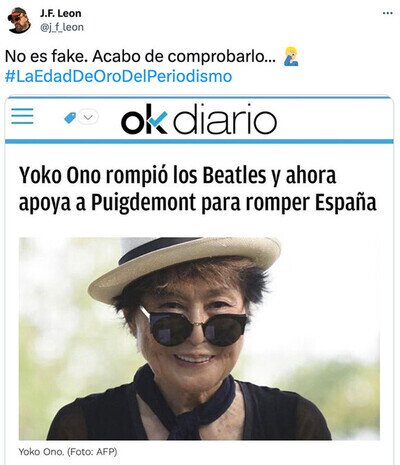Open J.F. Leon's profile avatar
400x465 pixels.
[x=19, y=21]
